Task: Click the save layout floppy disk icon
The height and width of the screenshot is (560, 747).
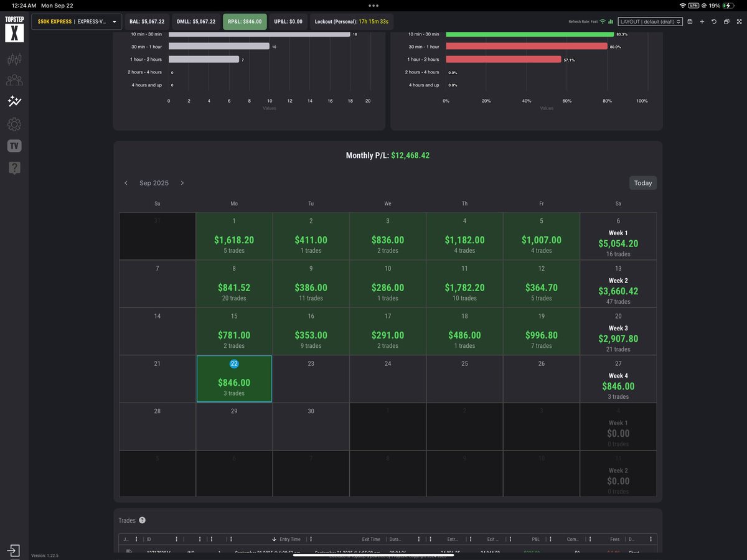Action: pyautogui.click(x=690, y=22)
